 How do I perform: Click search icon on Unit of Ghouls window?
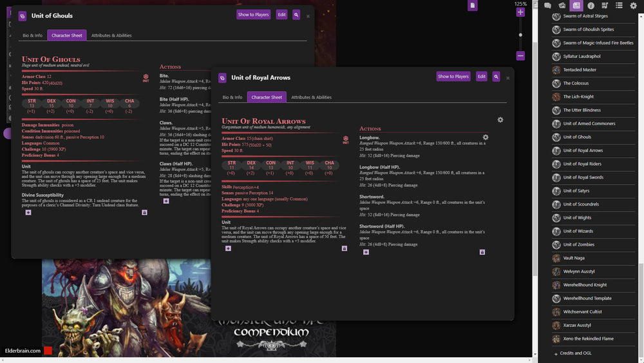pyautogui.click(x=296, y=14)
